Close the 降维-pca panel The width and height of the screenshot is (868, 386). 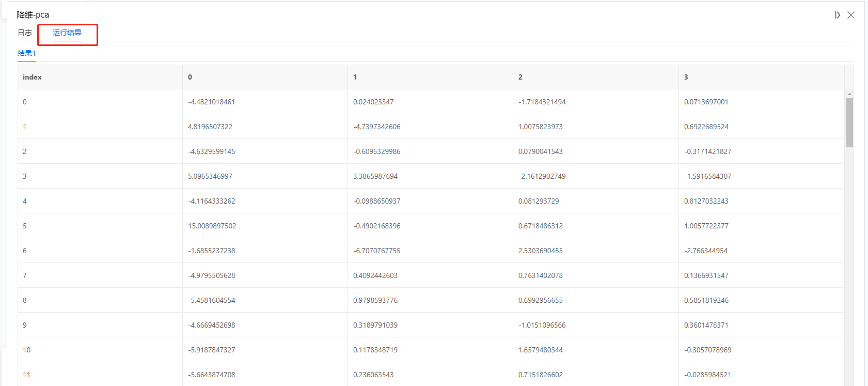pyautogui.click(x=851, y=15)
